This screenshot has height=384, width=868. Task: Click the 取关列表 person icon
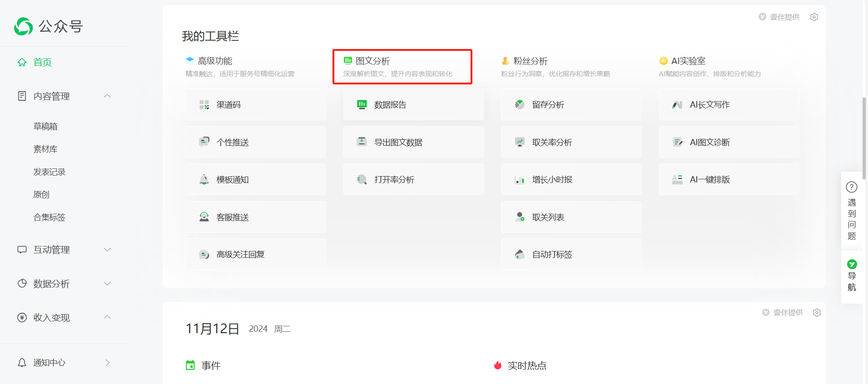[520, 217]
